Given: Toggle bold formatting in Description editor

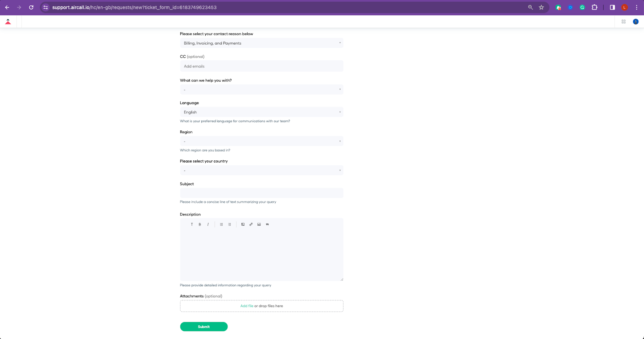Looking at the screenshot, I should pos(200,224).
